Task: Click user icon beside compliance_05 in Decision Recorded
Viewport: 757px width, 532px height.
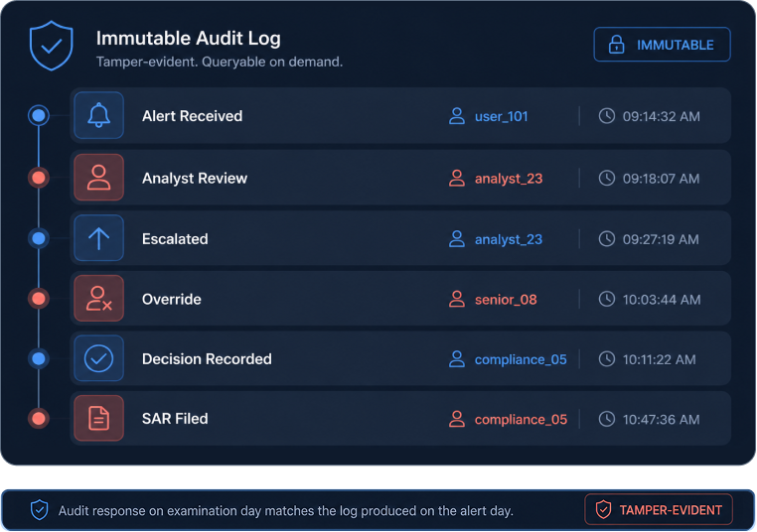Action: [457, 359]
